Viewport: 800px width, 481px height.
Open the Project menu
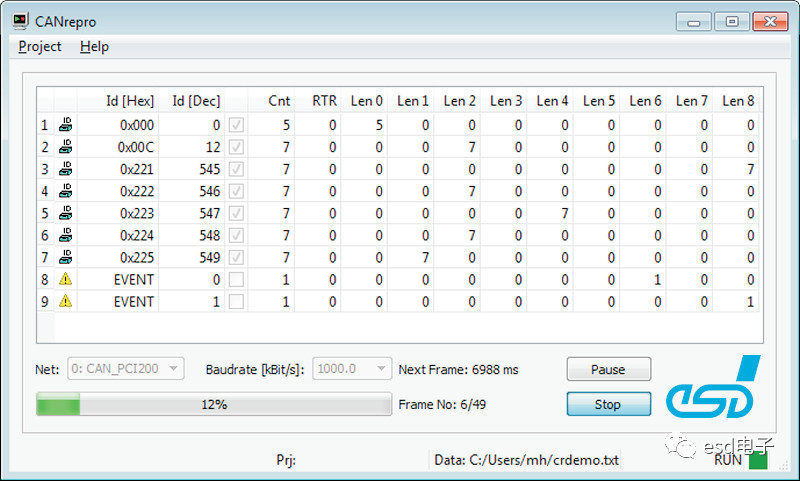tap(40, 47)
